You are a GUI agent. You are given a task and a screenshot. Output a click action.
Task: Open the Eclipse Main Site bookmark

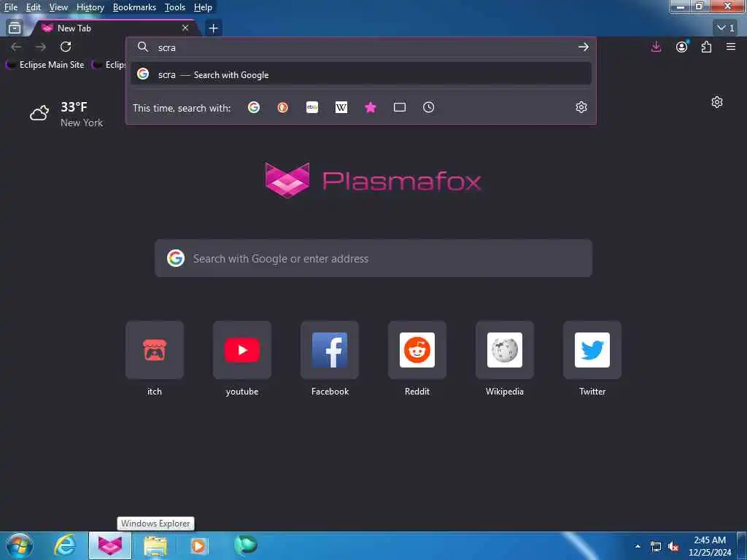point(45,65)
